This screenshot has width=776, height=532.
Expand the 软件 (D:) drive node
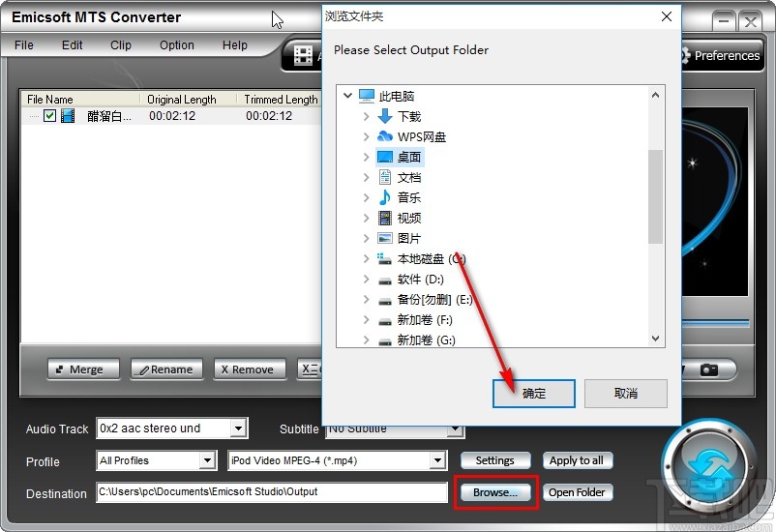pyautogui.click(x=366, y=280)
